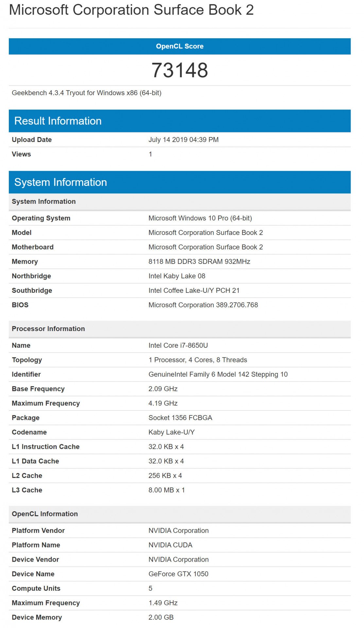
Task: Click the "2.00 GB" Device Memory value
Action: (x=161, y=617)
